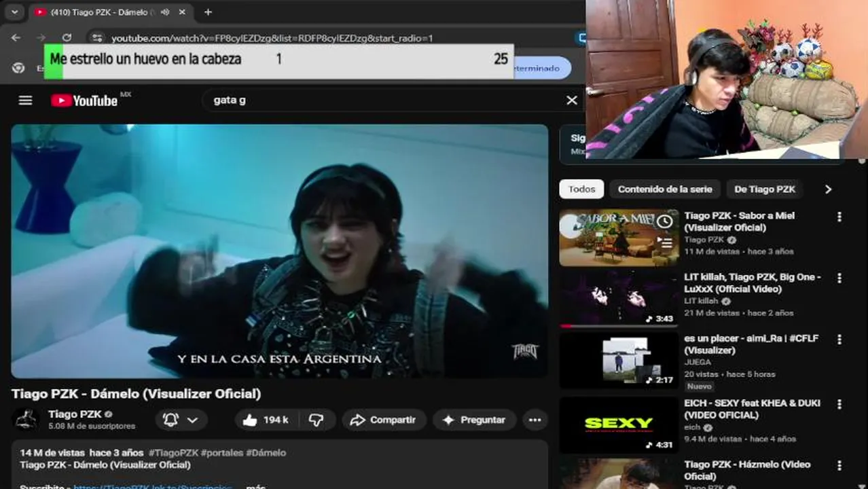
Task: Open options menu for Sabor a Miel
Action: (x=839, y=217)
